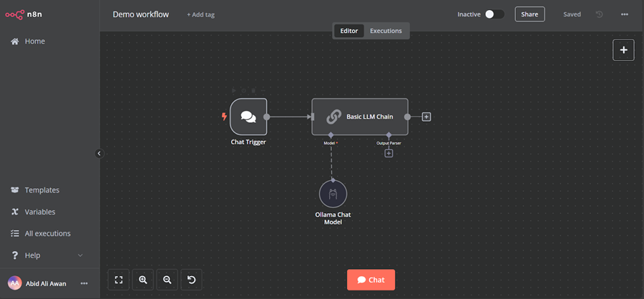
Task: Deactivate Chat Trigger node power icon
Action: pos(243,90)
